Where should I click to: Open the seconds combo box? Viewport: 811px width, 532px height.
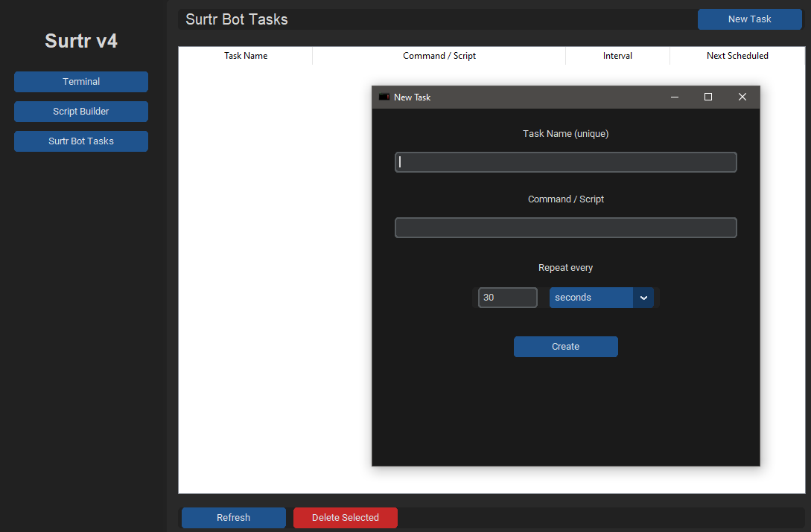pyautogui.click(x=591, y=297)
